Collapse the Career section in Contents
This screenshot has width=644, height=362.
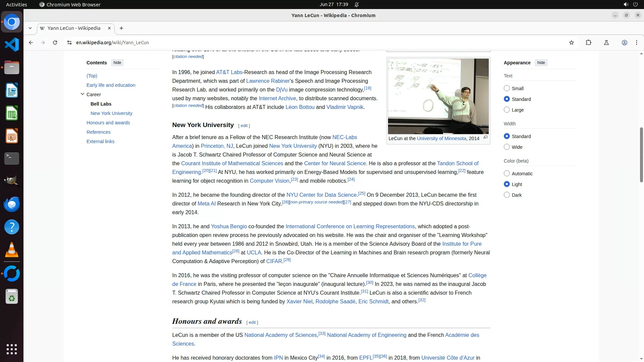click(x=83, y=94)
